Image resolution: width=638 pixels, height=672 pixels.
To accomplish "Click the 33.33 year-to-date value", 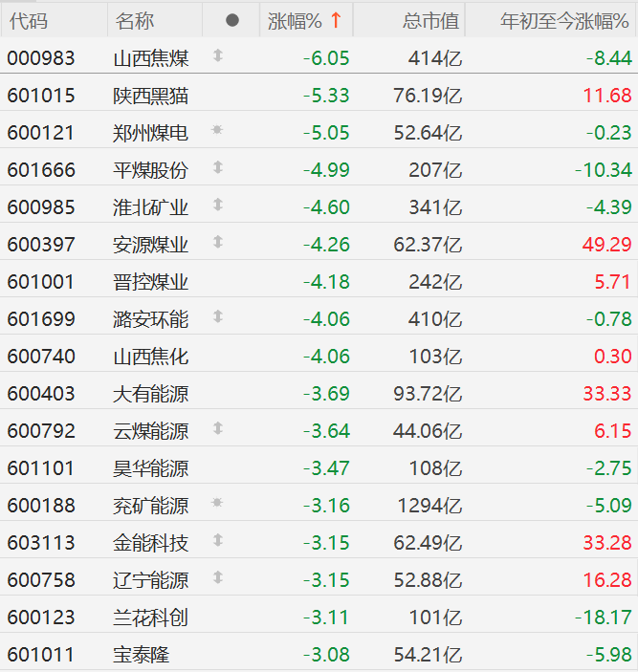I will (607, 394).
